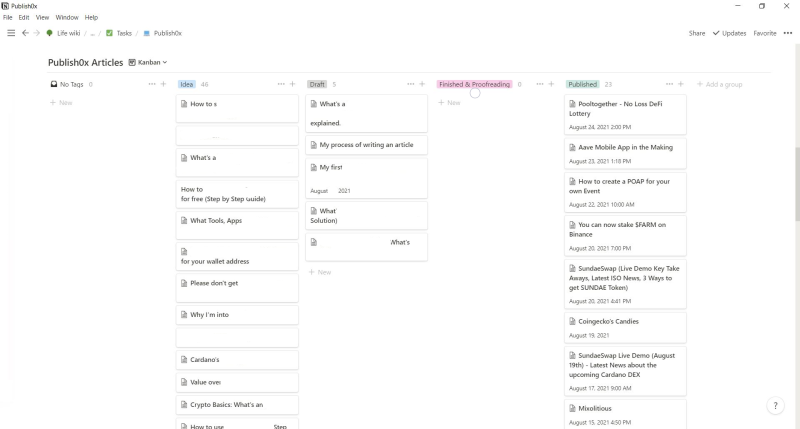The image size is (800, 429).
Task: Select the Published tag label
Action: click(583, 84)
